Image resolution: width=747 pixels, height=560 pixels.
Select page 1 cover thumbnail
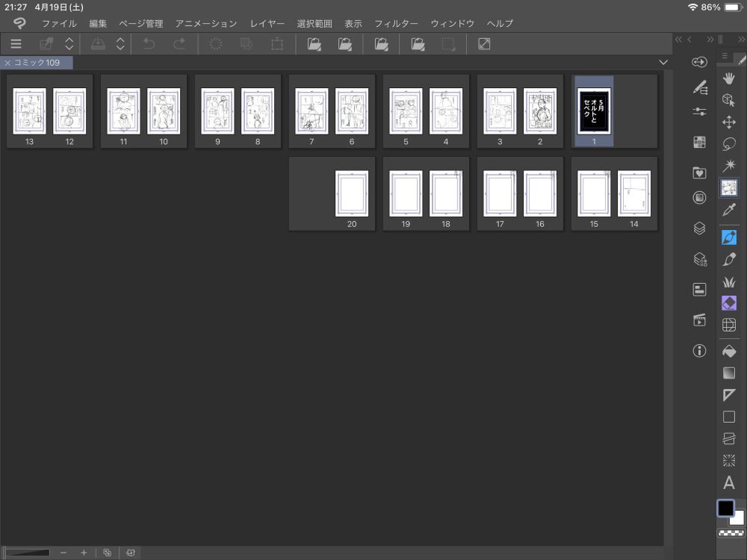(594, 111)
